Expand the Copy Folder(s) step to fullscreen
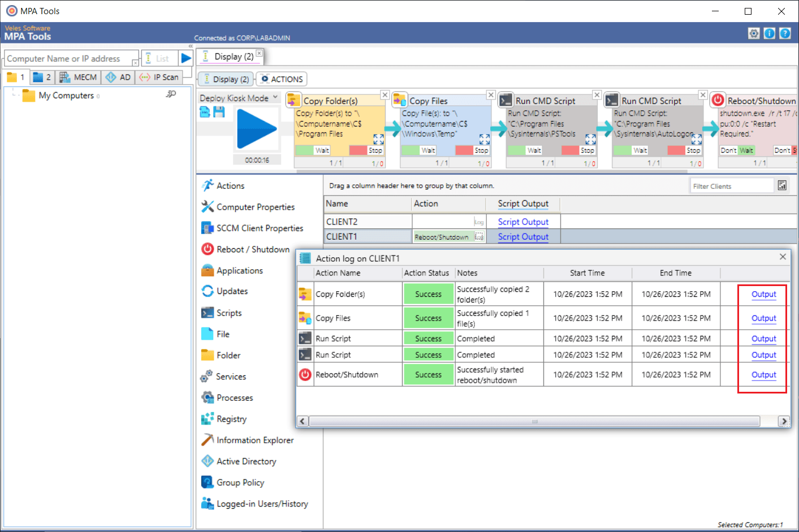The image size is (799, 532). point(379,139)
